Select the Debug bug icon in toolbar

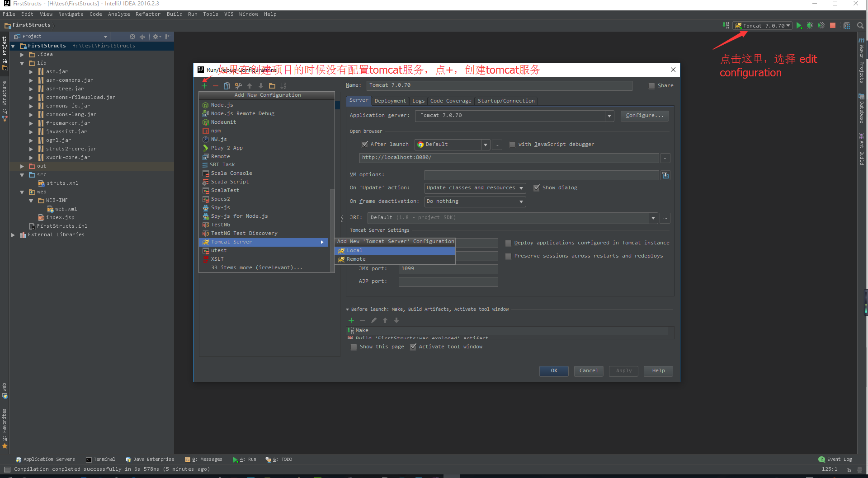pos(810,26)
